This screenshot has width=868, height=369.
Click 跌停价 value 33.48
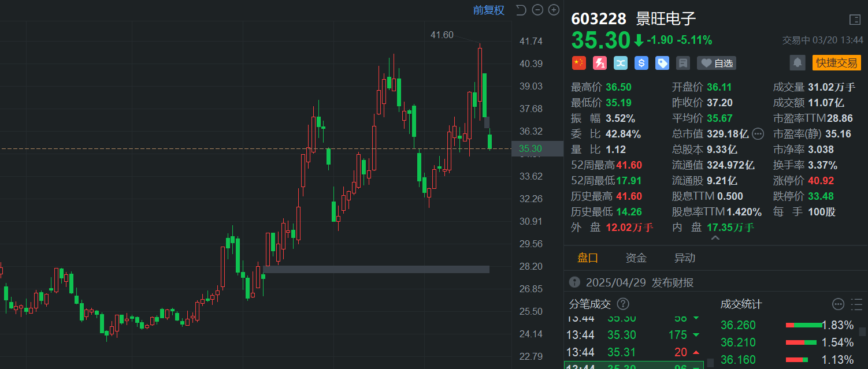821,196
